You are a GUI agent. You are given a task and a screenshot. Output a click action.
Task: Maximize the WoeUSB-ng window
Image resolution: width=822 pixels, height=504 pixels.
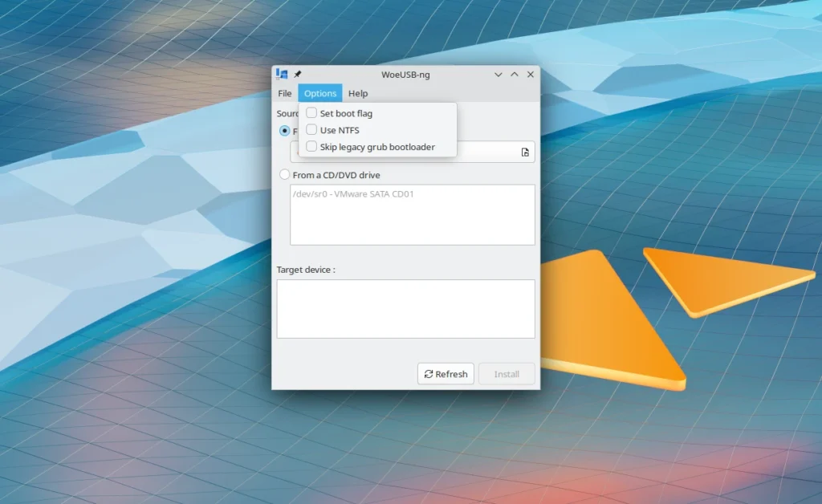click(x=515, y=74)
